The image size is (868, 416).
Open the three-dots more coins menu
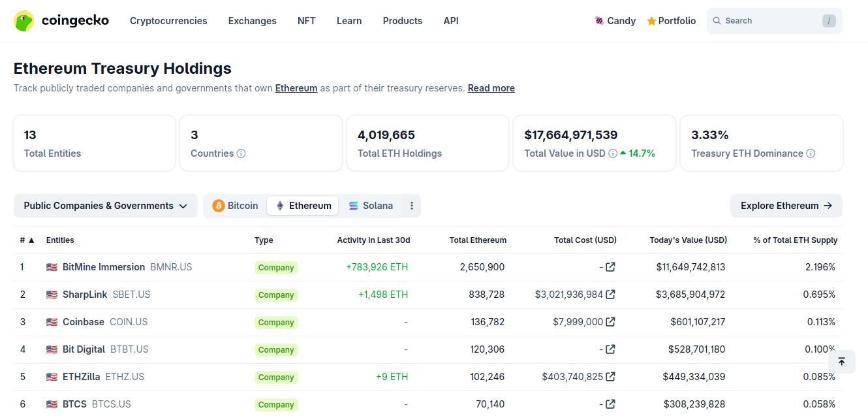coord(412,206)
